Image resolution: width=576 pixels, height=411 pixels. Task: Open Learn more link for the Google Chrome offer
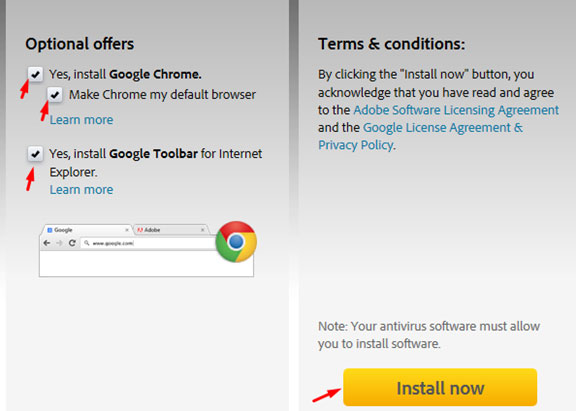[81, 120]
